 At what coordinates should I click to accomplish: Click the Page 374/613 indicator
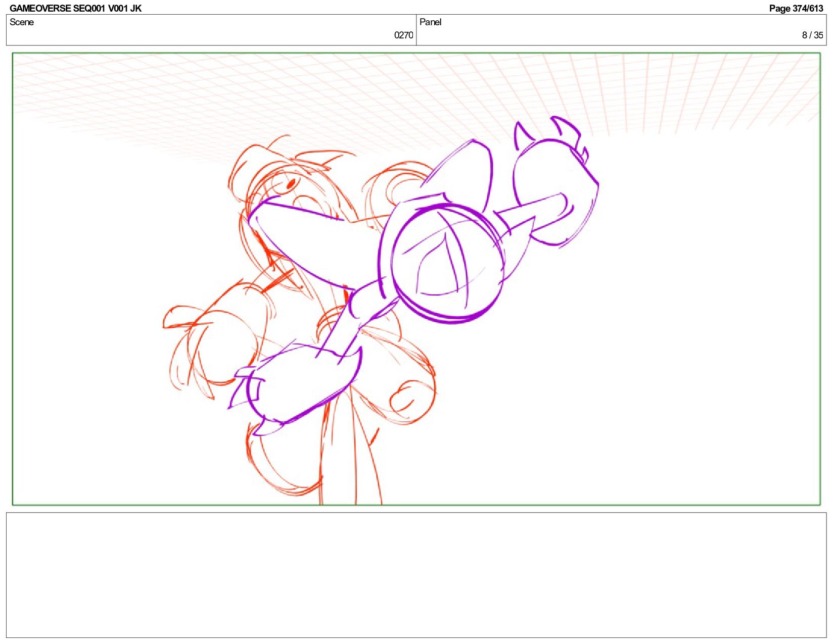pyautogui.click(x=796, y=8)
